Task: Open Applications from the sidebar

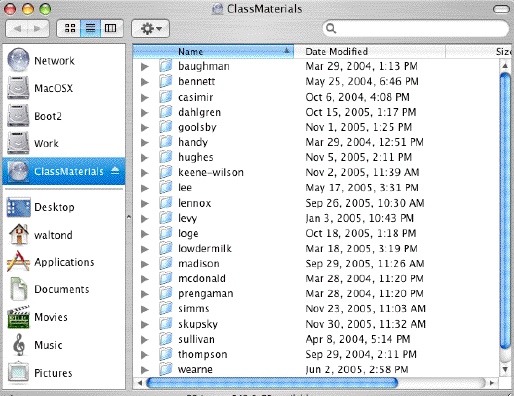Action: [x=63, y=262]
